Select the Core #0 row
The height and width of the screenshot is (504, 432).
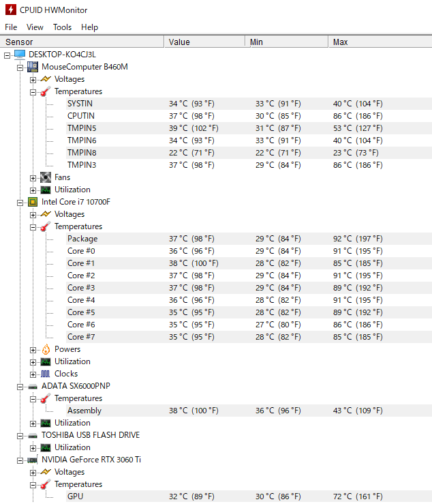tap(249, 251)
